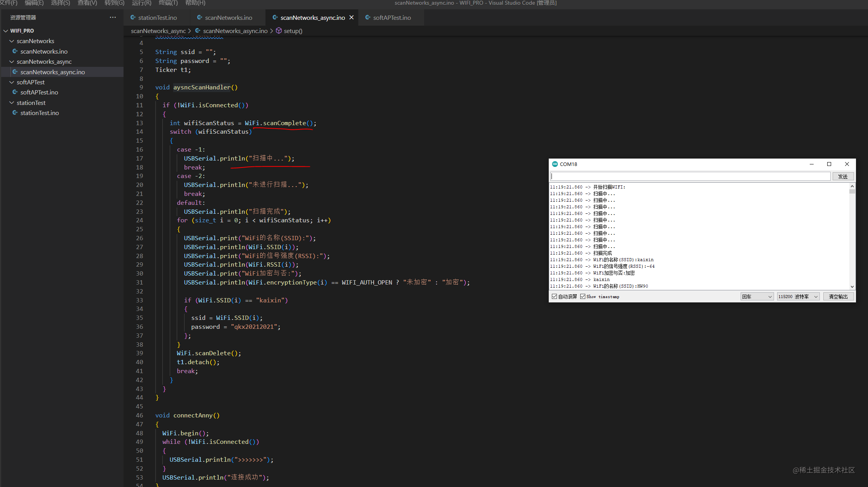Click the file icon in breadcrumb path
868x487 pixels.
tap(198, 31)
